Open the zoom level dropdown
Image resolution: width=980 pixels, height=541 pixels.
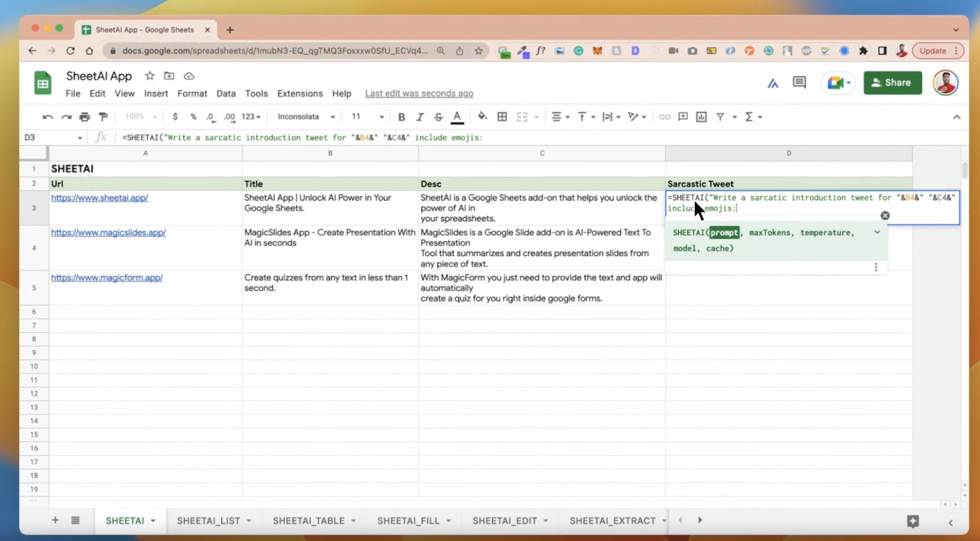(x=141, y=116)
